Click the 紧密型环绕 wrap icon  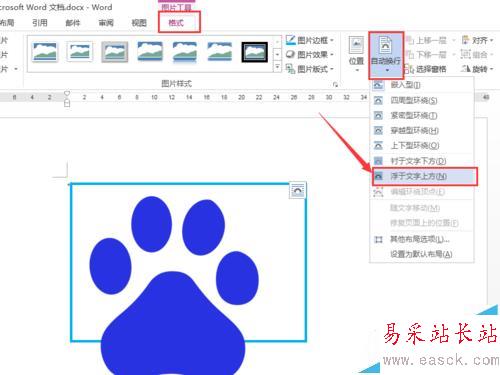(378, 116)
